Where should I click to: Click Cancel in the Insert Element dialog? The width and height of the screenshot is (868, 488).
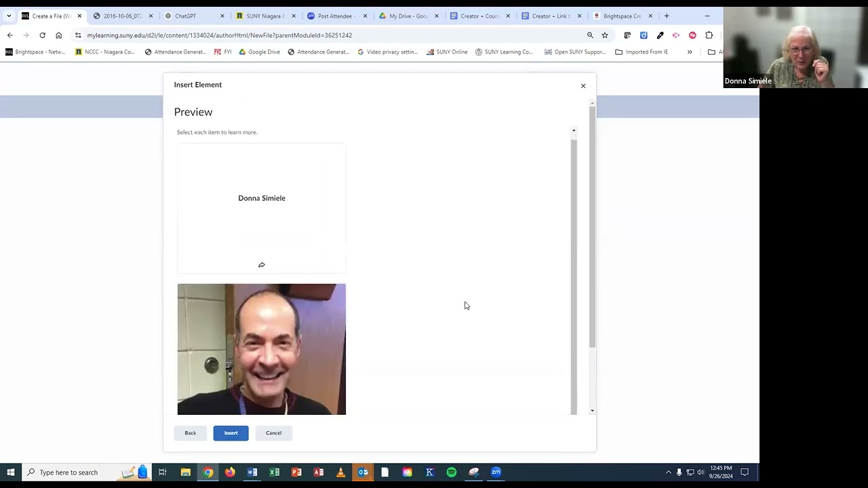(x=274, y=433)
